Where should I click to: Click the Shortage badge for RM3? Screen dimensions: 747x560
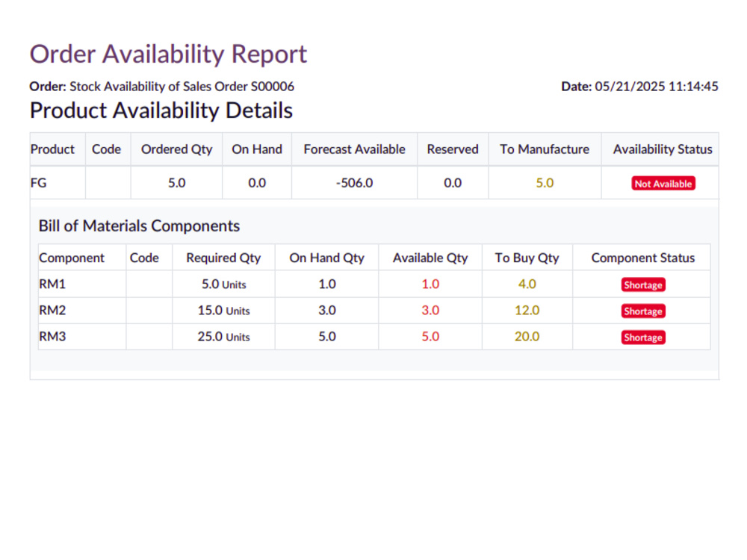[x=643, y=337]
